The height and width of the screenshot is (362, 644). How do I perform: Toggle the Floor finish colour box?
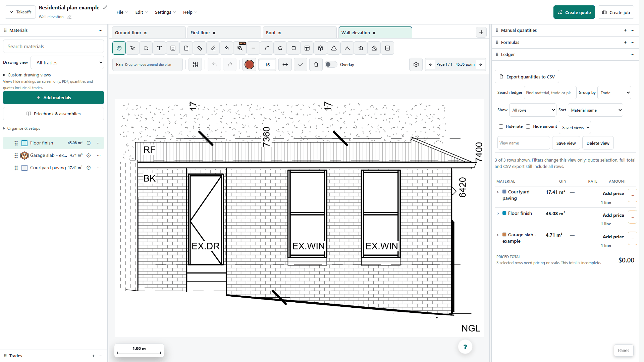coord(24,143)
